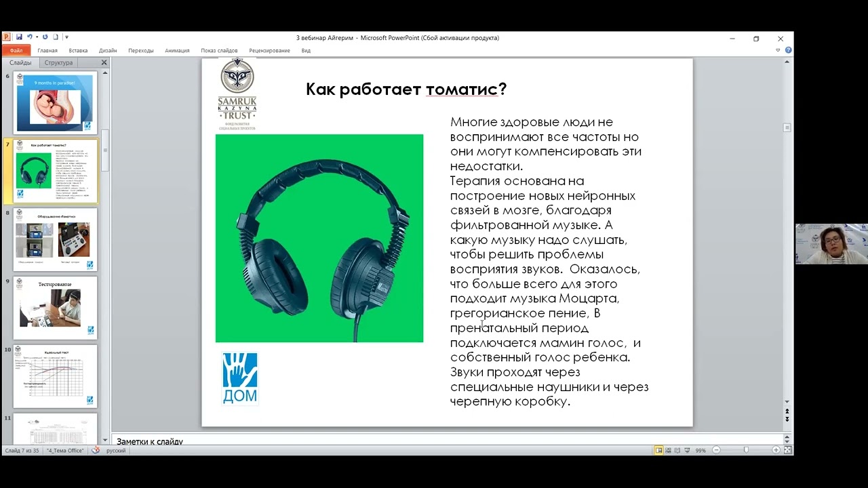Select slide 7 thumbnail with headphones

pos(56,171)
